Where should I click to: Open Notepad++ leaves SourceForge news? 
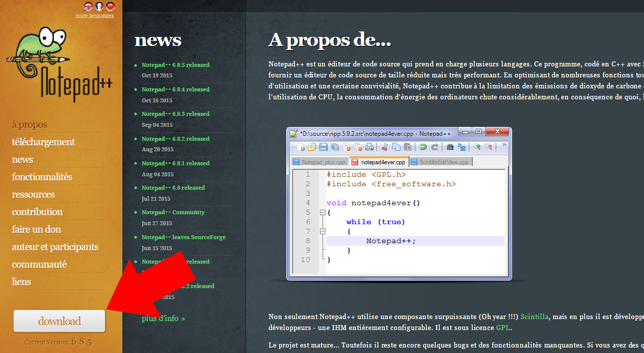(183, 237)
